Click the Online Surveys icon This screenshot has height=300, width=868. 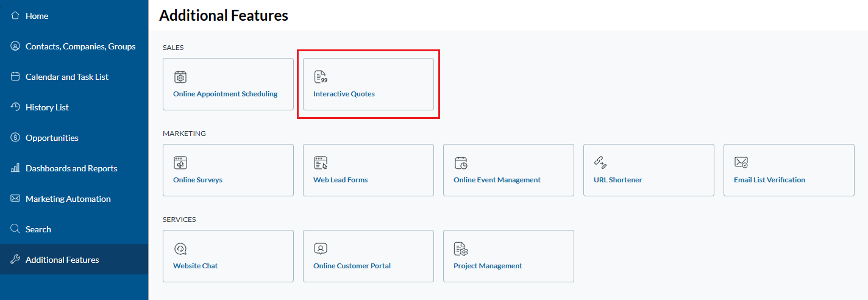[180, 163]
